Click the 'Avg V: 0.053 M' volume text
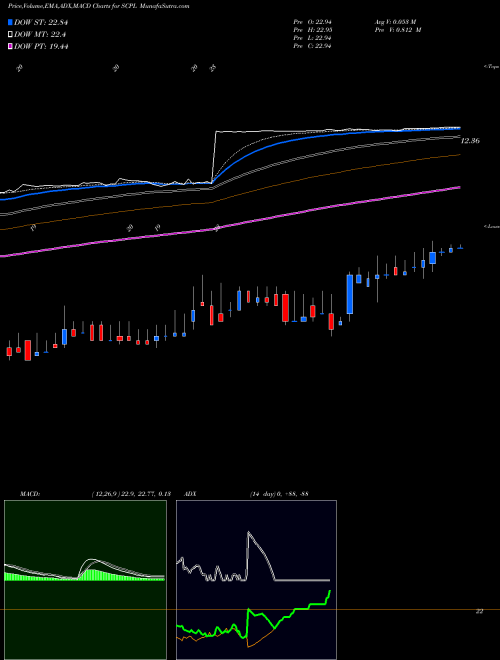500x660 pixels. coord(395,21)
